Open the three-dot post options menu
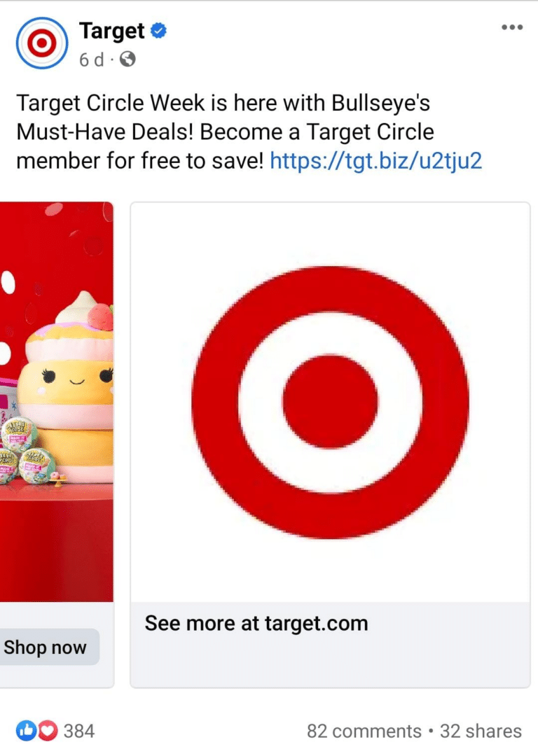 coord(512,27)
